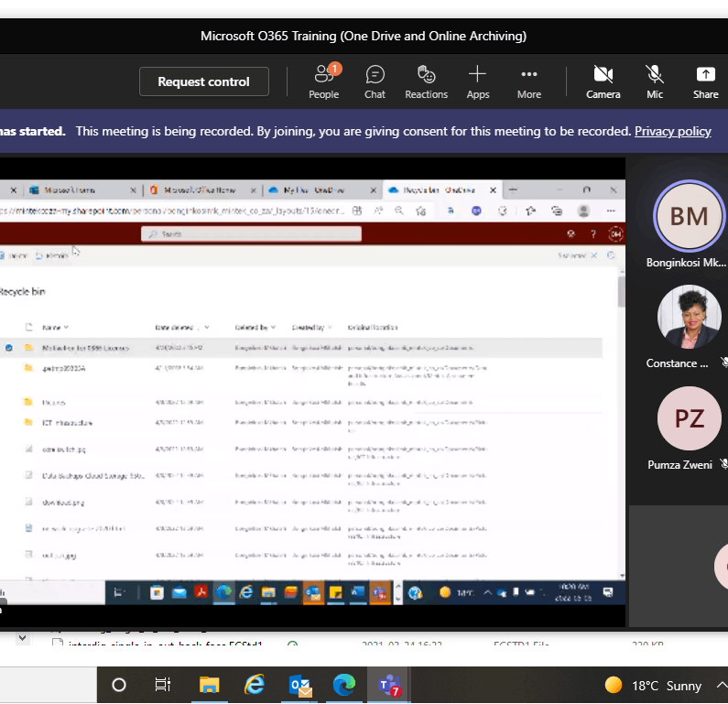The height and width of the screenshot is (704, 728).
Task: Open the browser Settings and more menu
Action: point(611,211)
